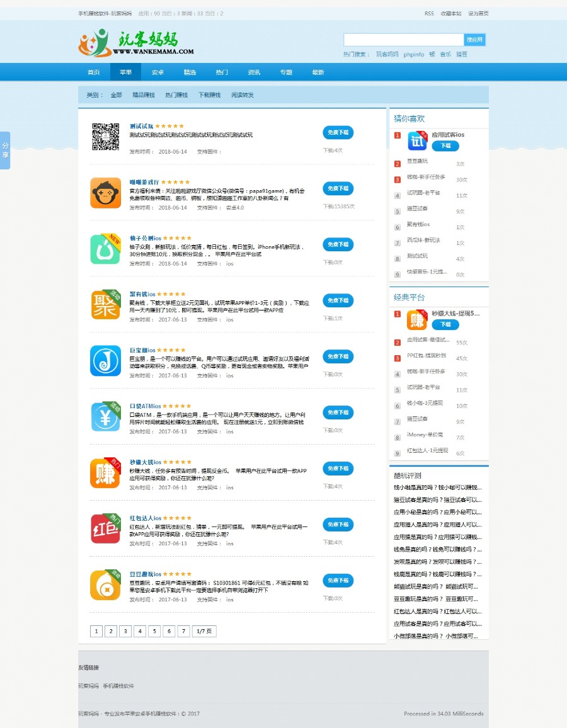Viewport: 567px width, 728px height.
Task: Click 免费下载 for 聚有钱ios
Action: pyautogui.click(x=338, y=300)
